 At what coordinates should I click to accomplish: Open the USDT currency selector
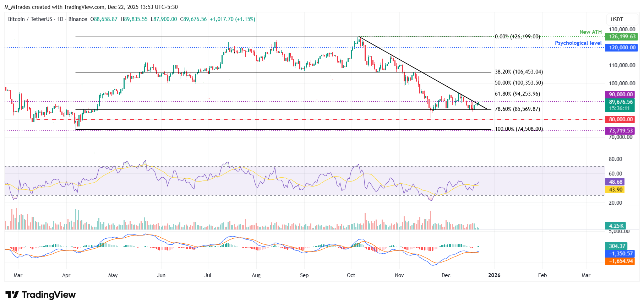point(616,20)
